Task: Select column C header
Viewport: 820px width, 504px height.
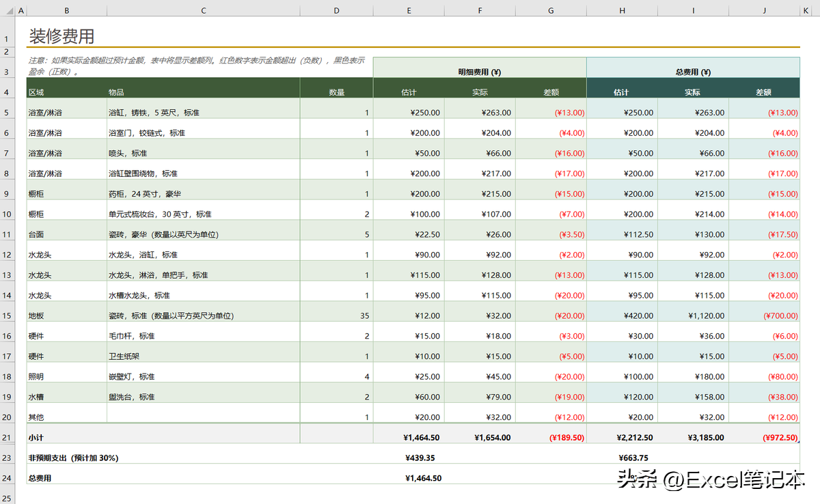Action: coord(204,11)
